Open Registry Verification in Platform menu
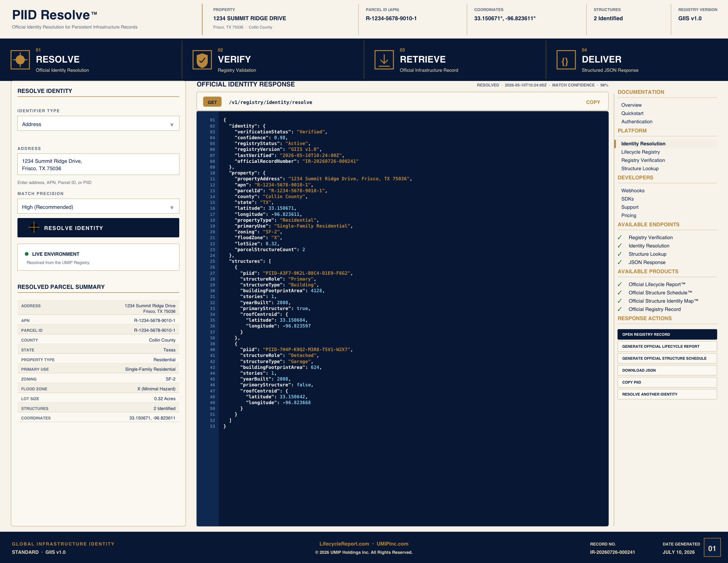This screenshot has width=728, height=563. 643,160
